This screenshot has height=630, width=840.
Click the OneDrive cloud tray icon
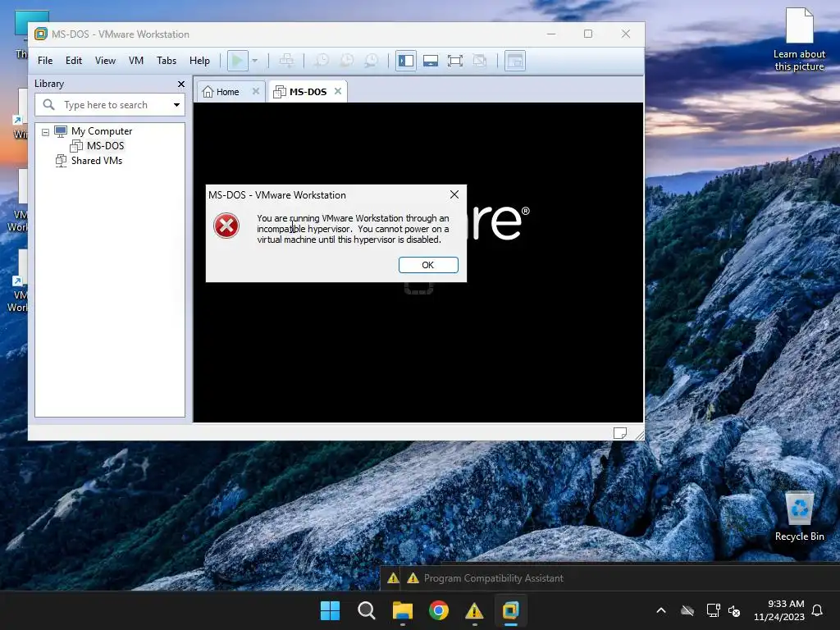(687, 610)
